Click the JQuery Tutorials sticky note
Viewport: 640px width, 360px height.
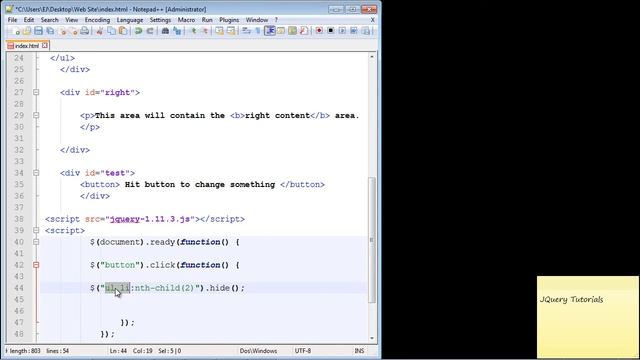[x=588, y=317]
